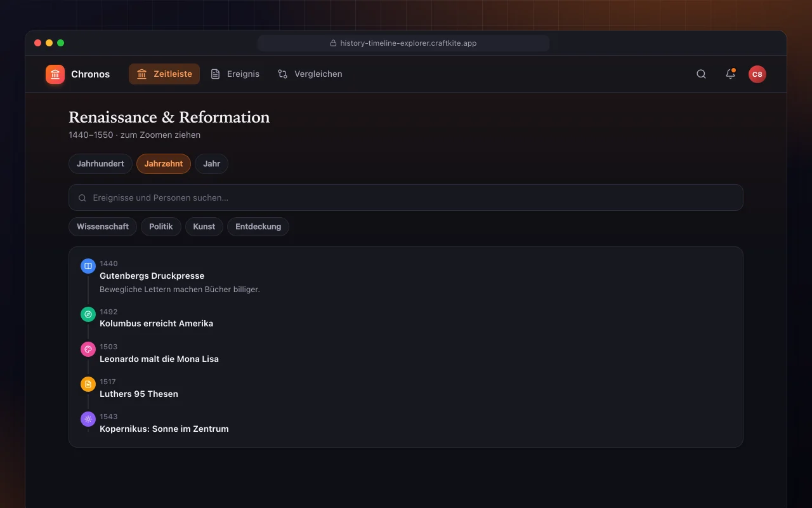Toggle the Wissenschaft category filter
The height and width of the screenshot is (508, 812).
pyautogui.click(x=103, y=227)
